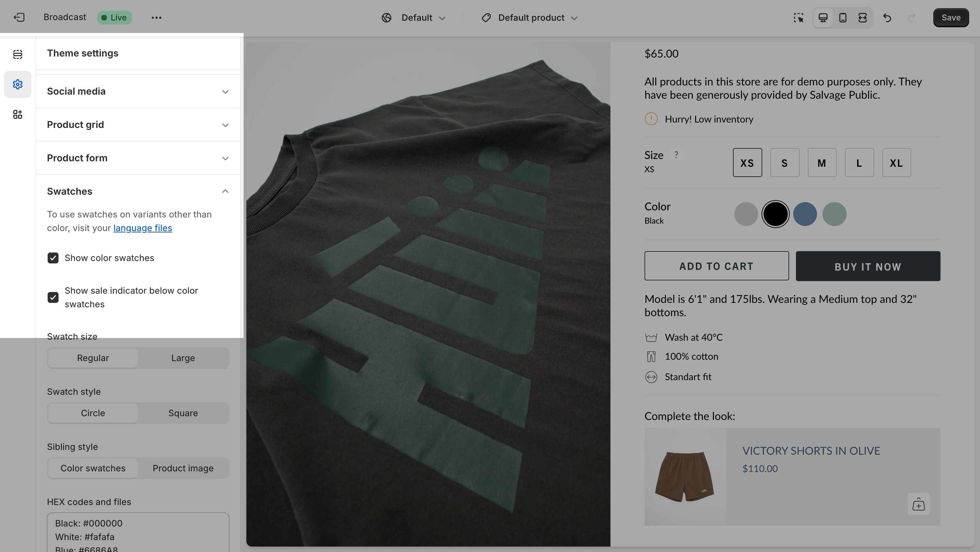Select the Square swatch style option
The height and width of the screenshot is (552, 980).
(x=183, y=413)
